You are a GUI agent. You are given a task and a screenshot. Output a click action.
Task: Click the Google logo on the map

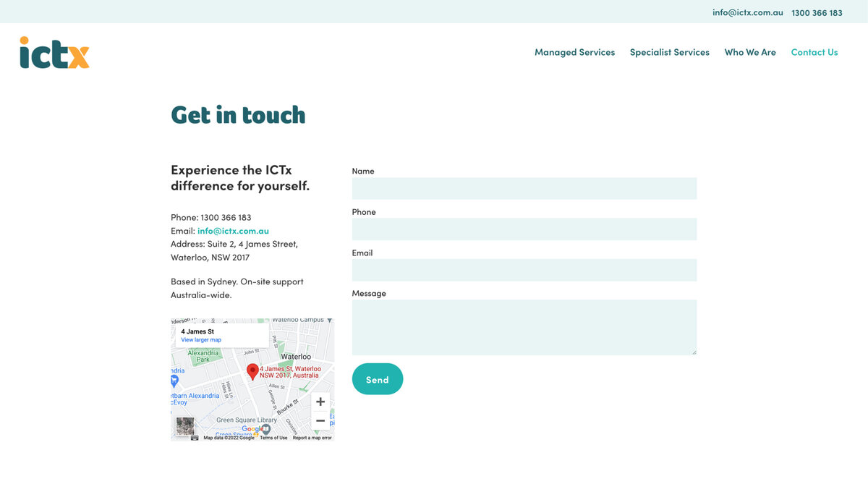point(251,429)
